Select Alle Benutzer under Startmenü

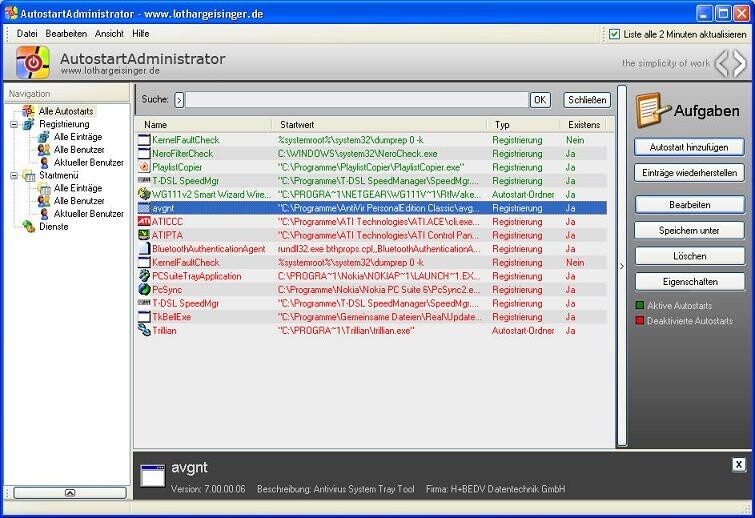click(x=79, y=201)
